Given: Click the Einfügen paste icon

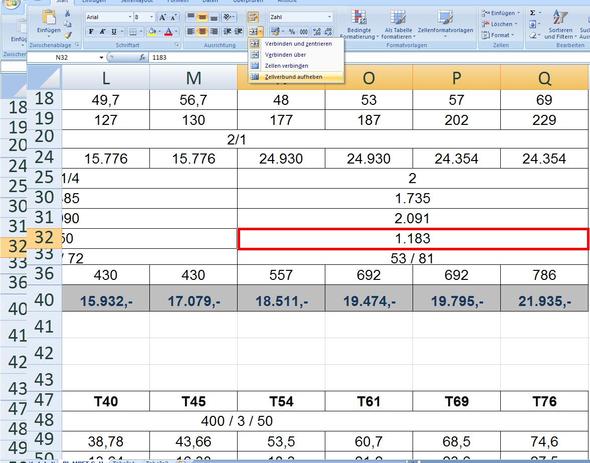Looking at the screenshot, I should pos(49,18).
